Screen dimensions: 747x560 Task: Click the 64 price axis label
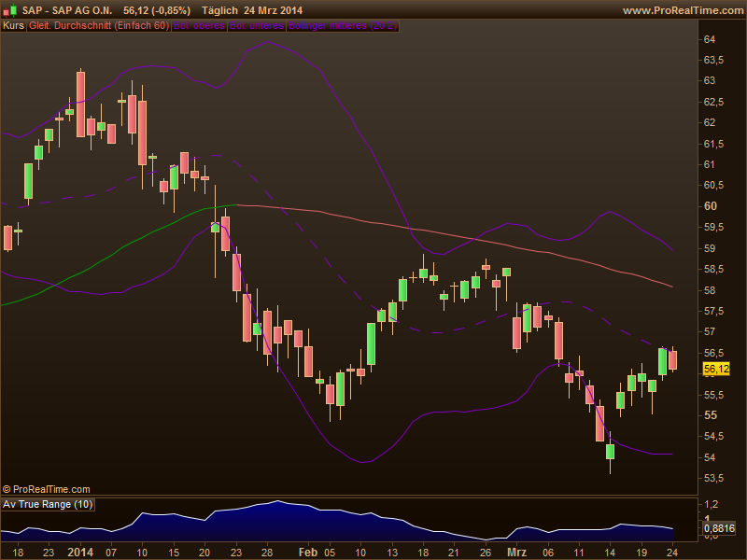(710, 39)
